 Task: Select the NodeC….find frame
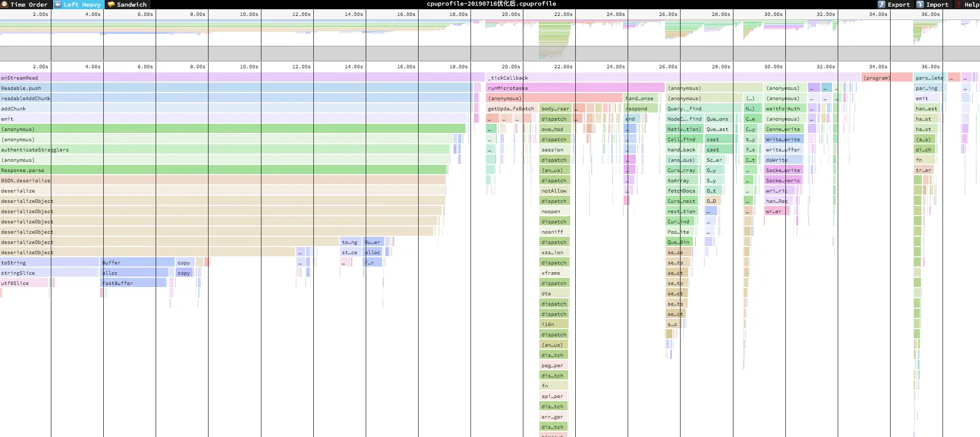pyautogui.click(x=684, y=119)
